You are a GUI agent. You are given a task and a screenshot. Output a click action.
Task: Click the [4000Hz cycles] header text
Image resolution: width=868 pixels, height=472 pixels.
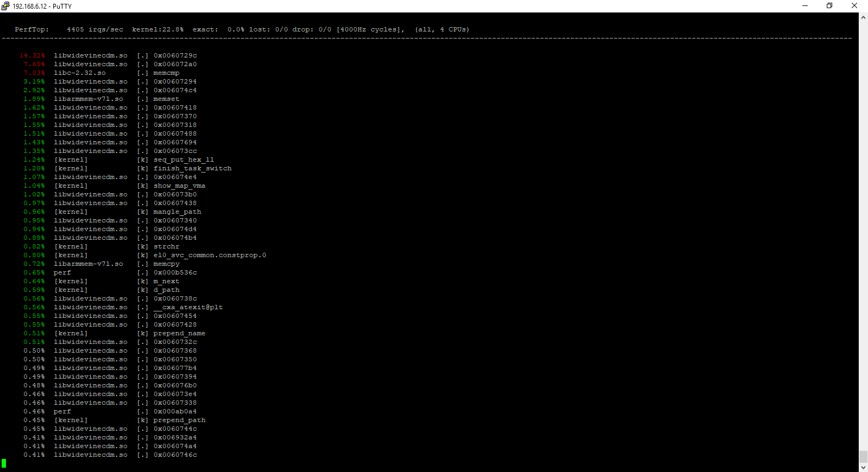point(370,29)
